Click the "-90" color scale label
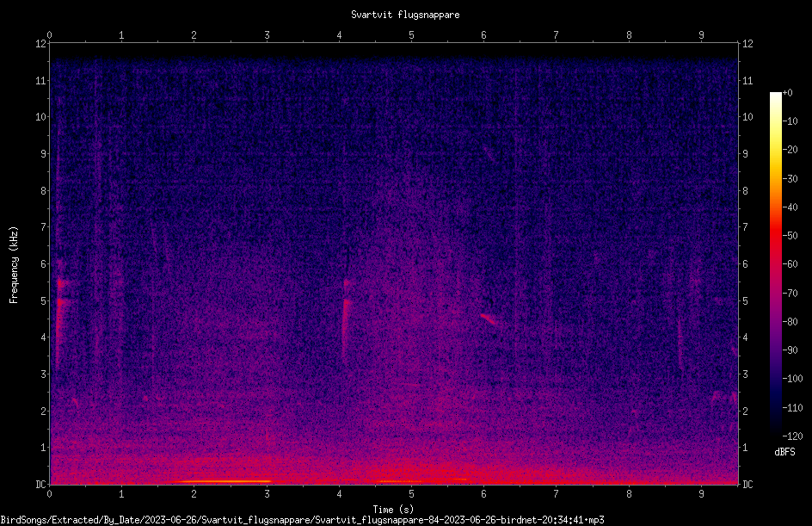The image size is (812, 526). coord(790,350)
